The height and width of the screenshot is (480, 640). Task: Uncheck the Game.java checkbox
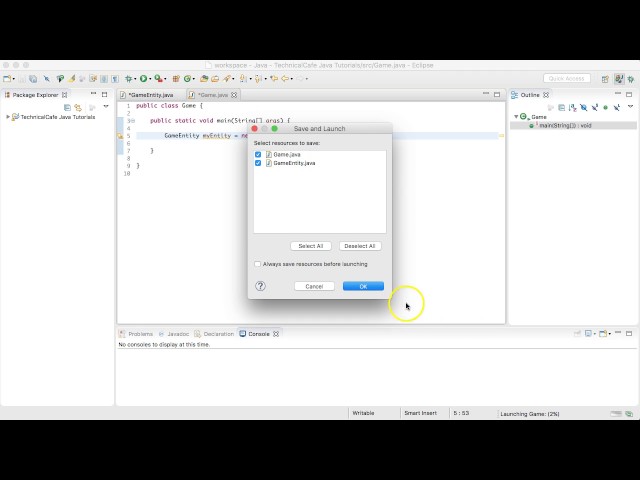258,154
